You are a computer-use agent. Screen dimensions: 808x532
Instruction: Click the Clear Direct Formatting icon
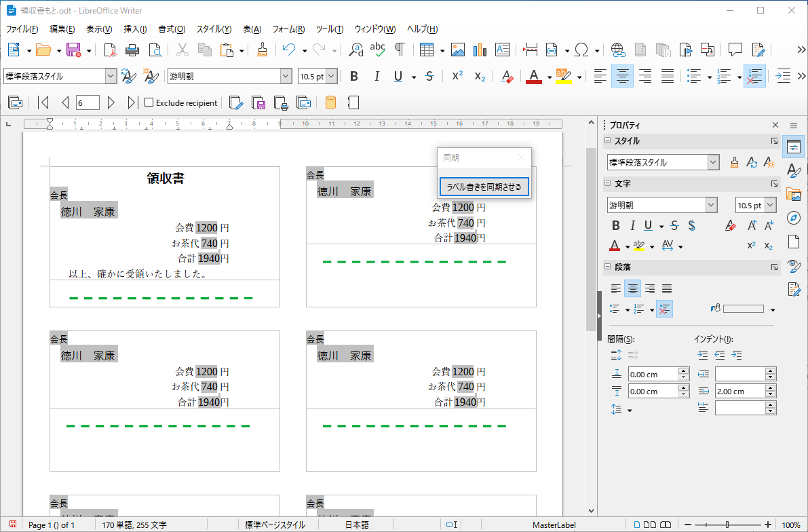[x=507, y=77]
